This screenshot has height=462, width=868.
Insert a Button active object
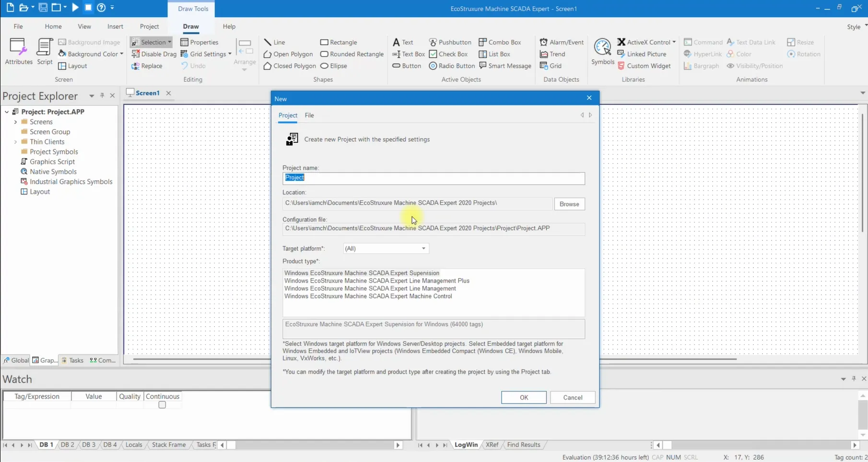coord(407,66)
